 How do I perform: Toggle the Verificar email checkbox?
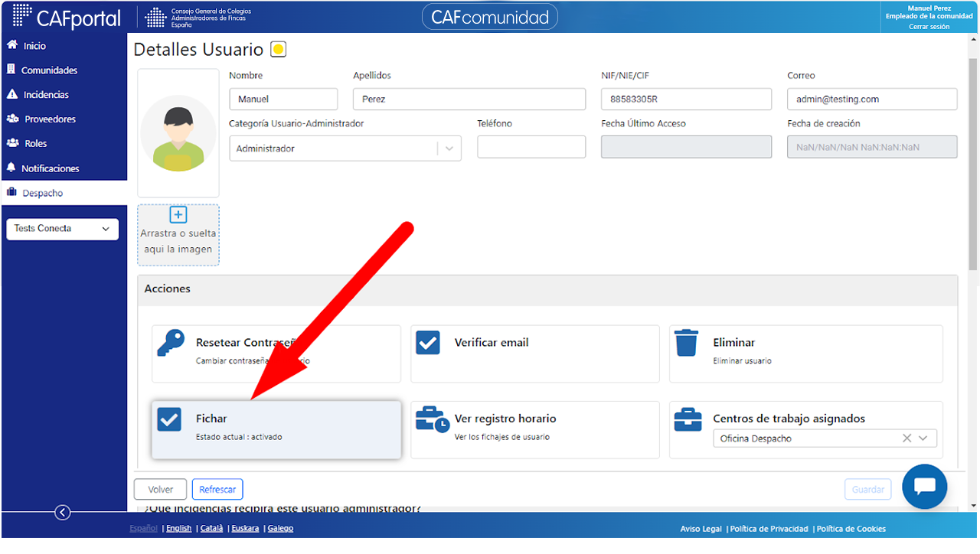pos(428,342)
